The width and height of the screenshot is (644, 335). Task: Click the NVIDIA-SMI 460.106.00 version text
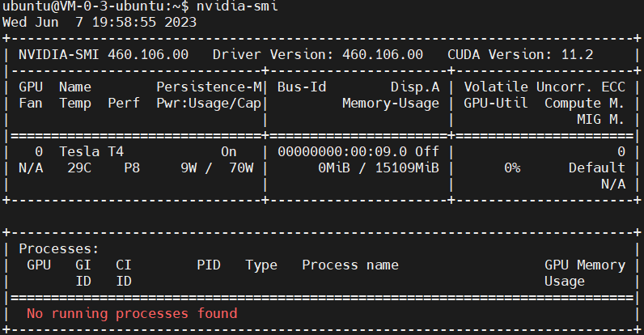click(104, 54)
